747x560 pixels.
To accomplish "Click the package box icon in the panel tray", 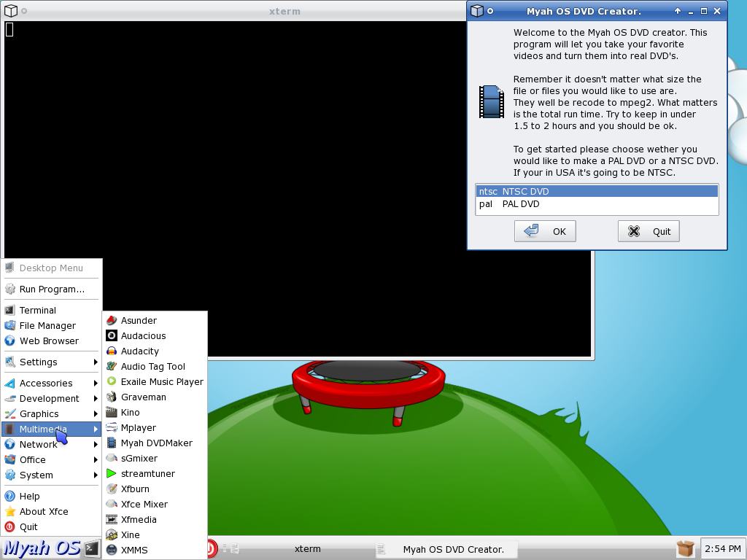I will (x=685, y=548).
